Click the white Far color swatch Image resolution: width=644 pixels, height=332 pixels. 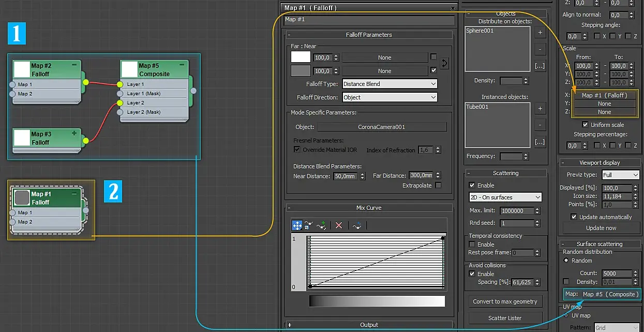point(301,57)
